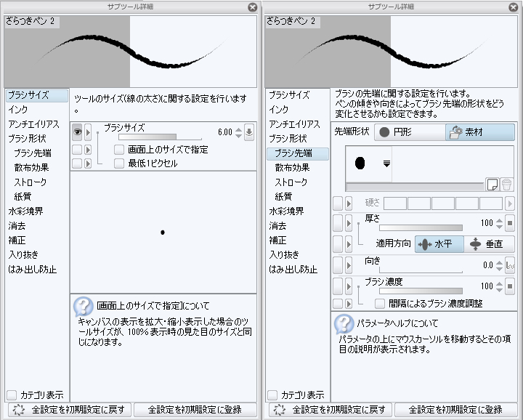Select 水平 apply direction
This screenshot has height=420, width=523.
pyautogui.click(x=439, y=244)
